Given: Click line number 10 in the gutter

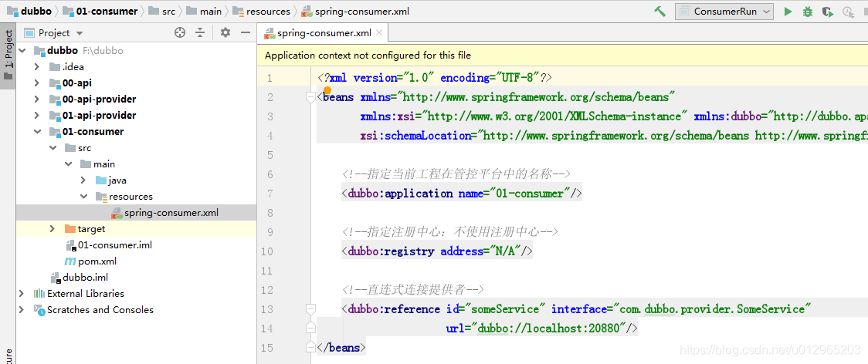Looking at the screenshot, I should tap(267, 251).
